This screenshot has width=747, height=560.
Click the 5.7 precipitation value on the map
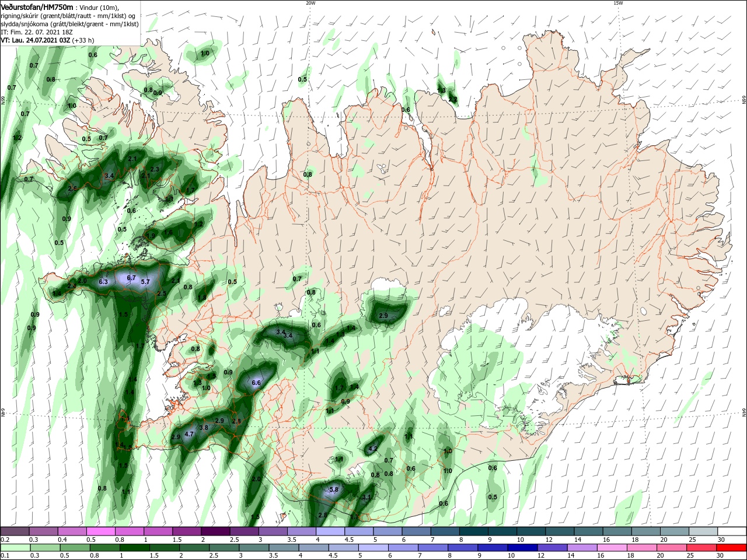click(145, 282)
